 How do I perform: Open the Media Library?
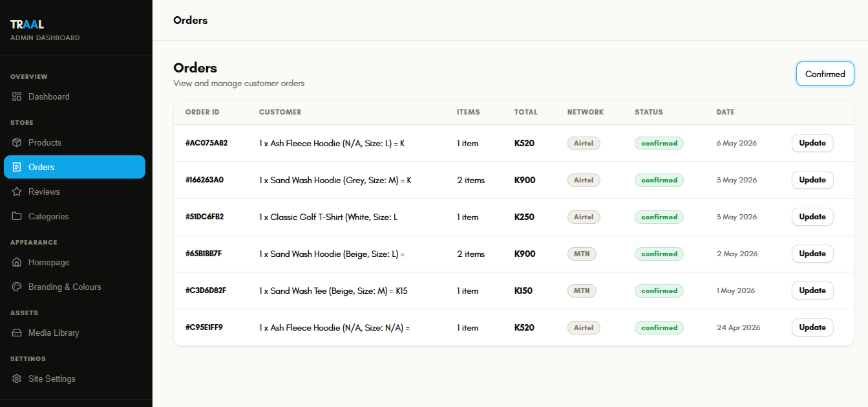click(74, 333)
